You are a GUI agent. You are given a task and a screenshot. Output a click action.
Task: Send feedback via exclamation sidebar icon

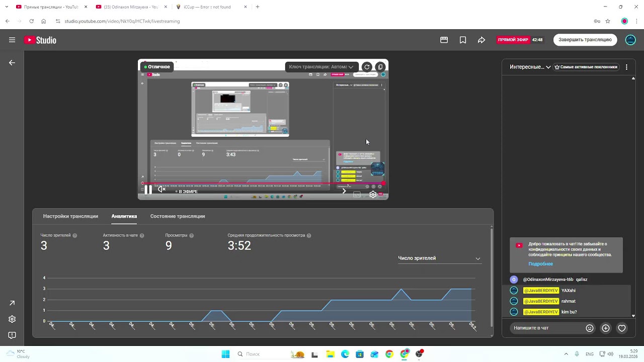tap(12, 335)
